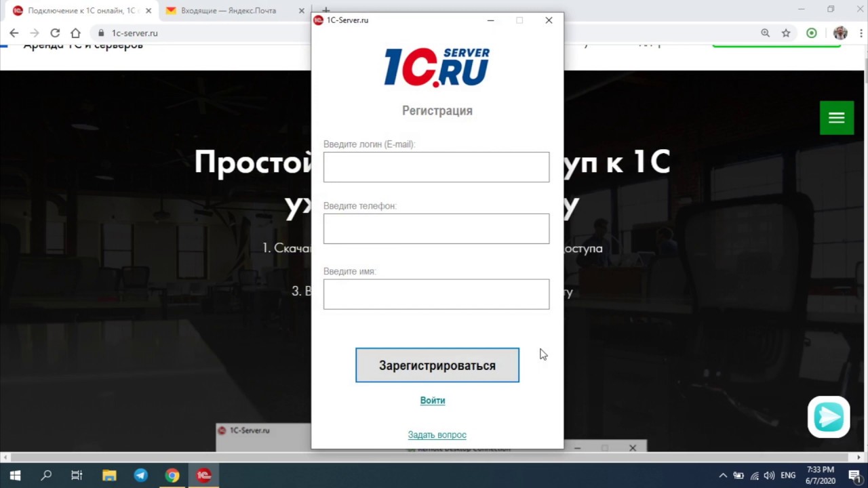Viewport: 868px width, 488px height.
Task: Close the Яндекс.Почта tab
Action: 302,11
